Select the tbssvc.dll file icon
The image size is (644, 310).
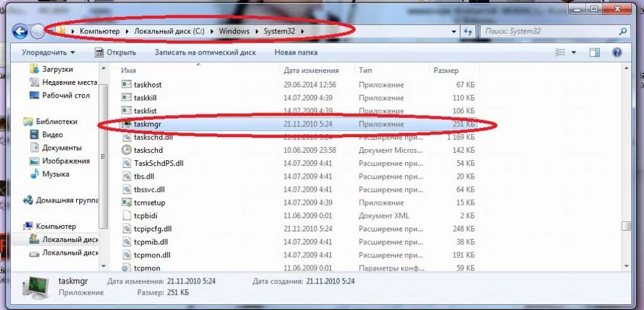point(126,190)
